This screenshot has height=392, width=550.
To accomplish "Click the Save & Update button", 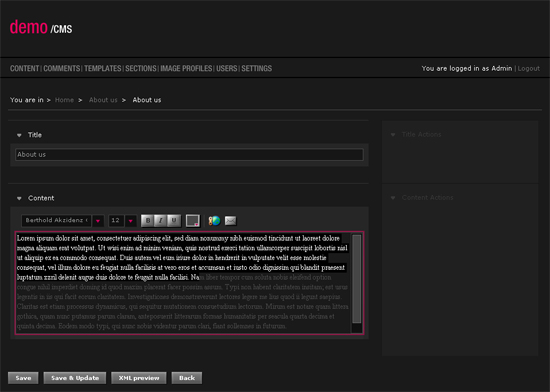I will (75, 378).
